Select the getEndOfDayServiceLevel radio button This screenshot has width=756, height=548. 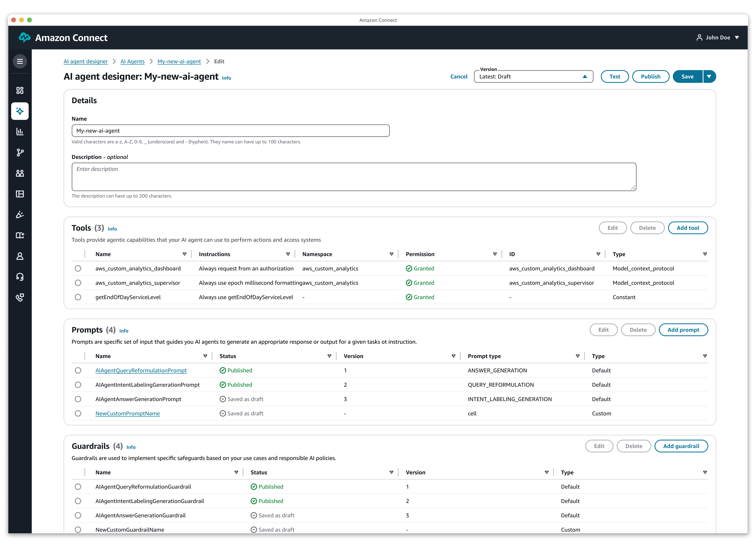78,297
